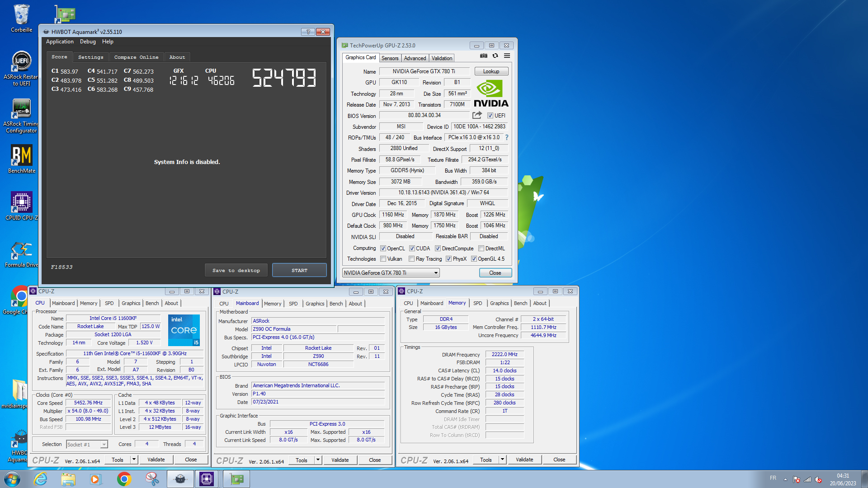Switch to Aquamark taskbar icon
Image resolution: width=868 pixels, height=488 pixels.
click(x=180, y=479)
